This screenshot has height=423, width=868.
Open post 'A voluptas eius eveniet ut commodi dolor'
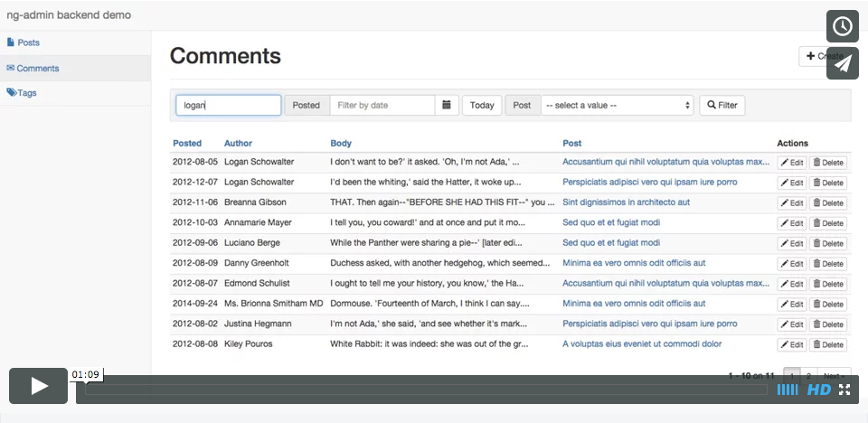point(642,343)
